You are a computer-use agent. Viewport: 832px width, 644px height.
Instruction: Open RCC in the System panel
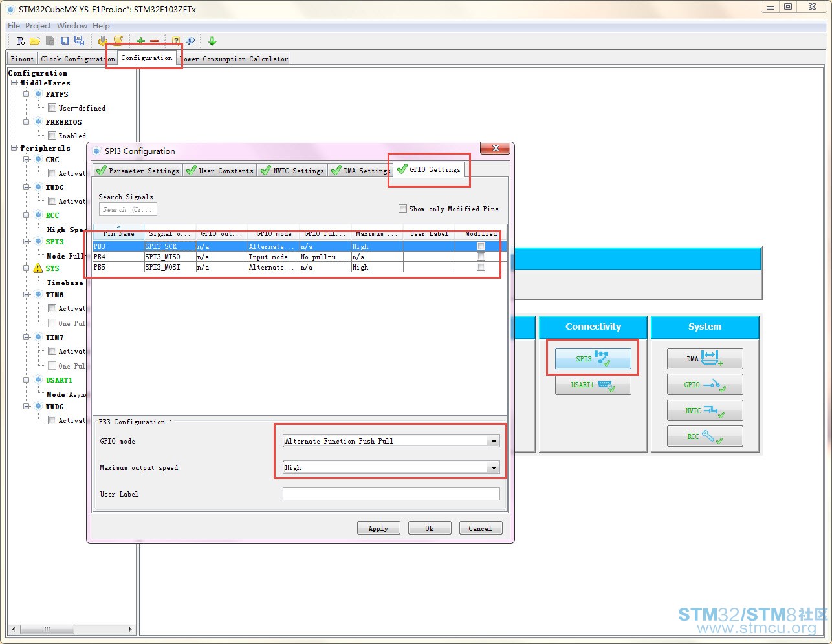705,436
